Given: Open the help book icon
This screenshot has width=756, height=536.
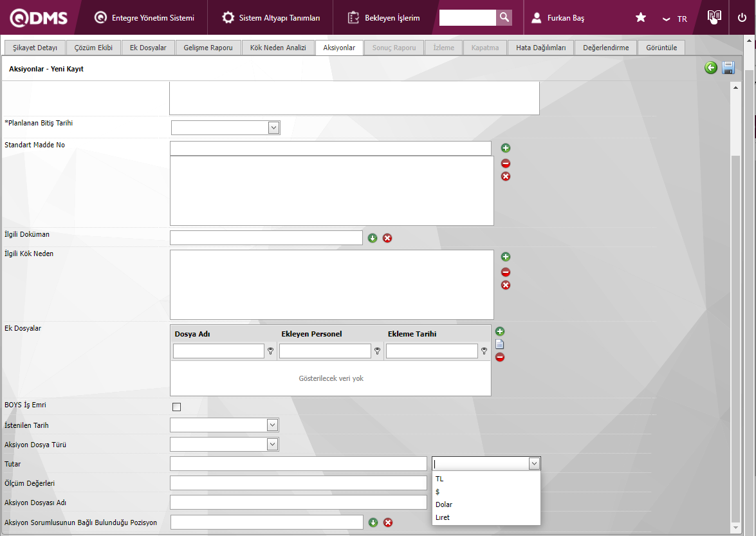Looking at the screenshot, I should click(x=714, y=17).
